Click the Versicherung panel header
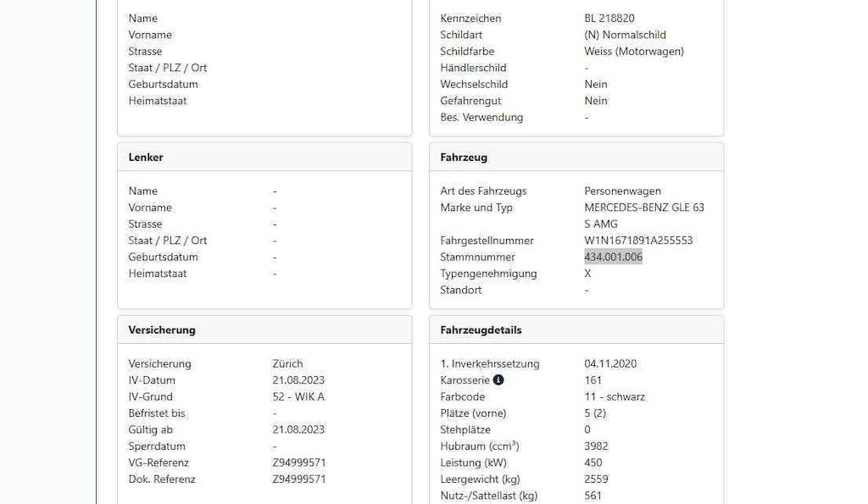Viewport: 868px width, 504px height. [162, 330]
